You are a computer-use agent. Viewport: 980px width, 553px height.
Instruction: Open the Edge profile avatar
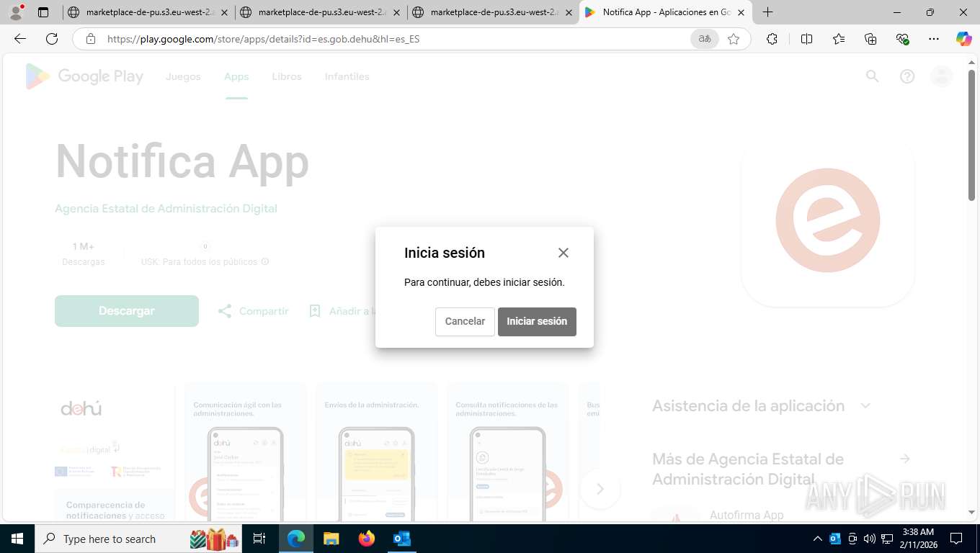[x=16, y=12]
